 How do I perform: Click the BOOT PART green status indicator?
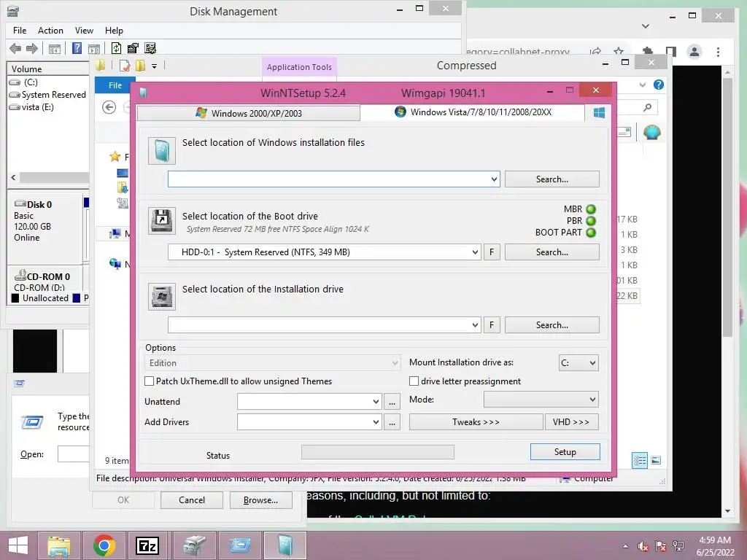(x=591, y=233)
